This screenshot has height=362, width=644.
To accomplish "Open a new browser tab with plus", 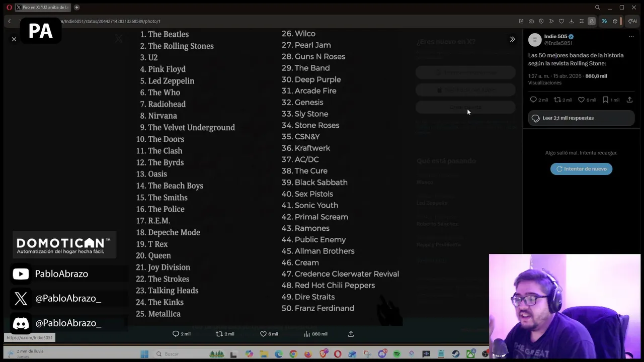I will (77, 8).
